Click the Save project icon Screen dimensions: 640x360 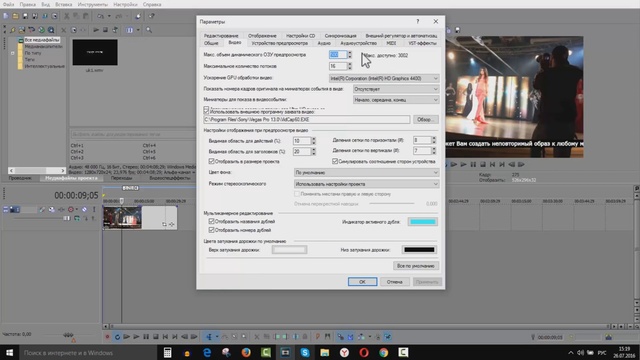[x=25, y=16]
